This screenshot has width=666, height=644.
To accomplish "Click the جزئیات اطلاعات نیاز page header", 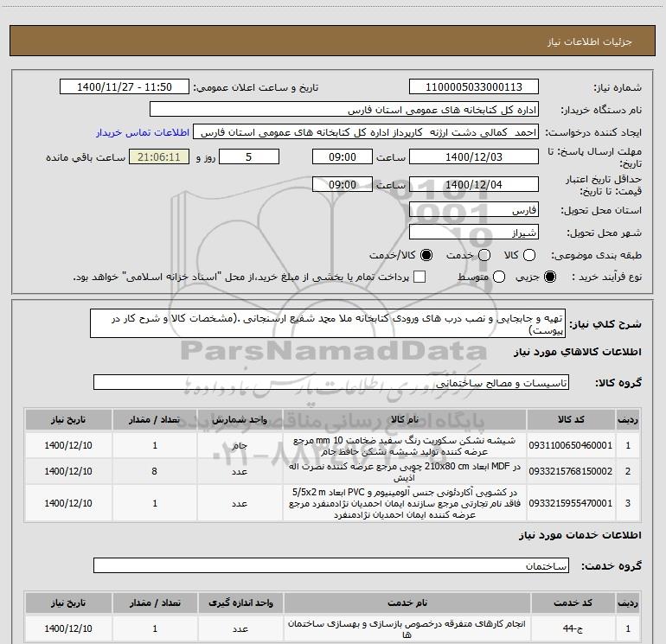I will tap(590, 41).
